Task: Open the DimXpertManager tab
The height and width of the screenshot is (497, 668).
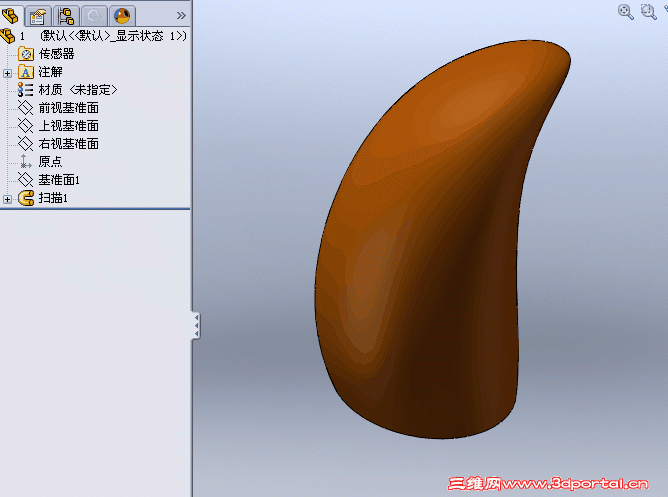Action: click(x=94, y=16)
